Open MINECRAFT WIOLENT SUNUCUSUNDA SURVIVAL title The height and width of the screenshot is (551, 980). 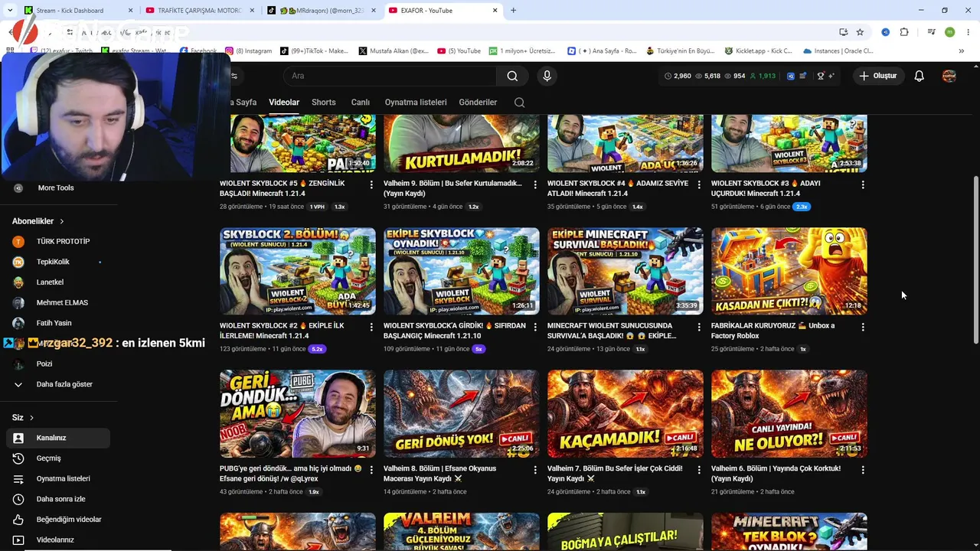coord(611,331)
